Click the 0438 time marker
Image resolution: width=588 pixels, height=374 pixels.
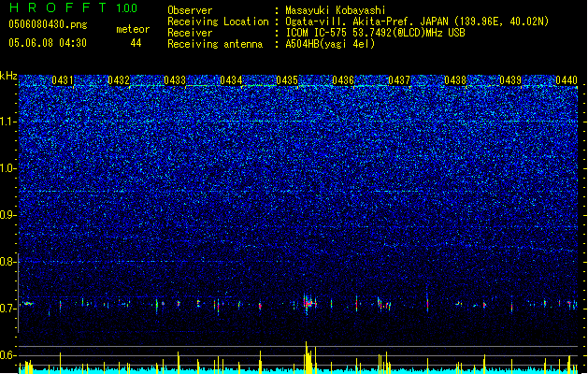pyautogui.click(x=455, y=80)
